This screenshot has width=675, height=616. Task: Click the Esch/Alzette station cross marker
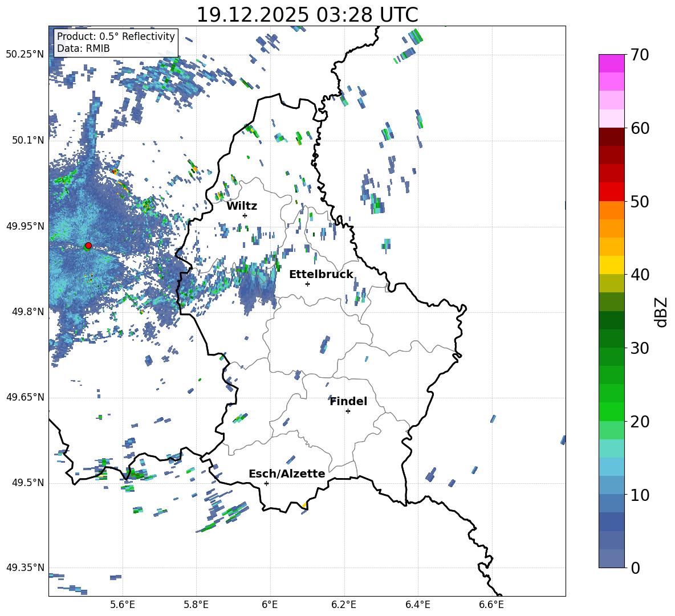(266, 483)
